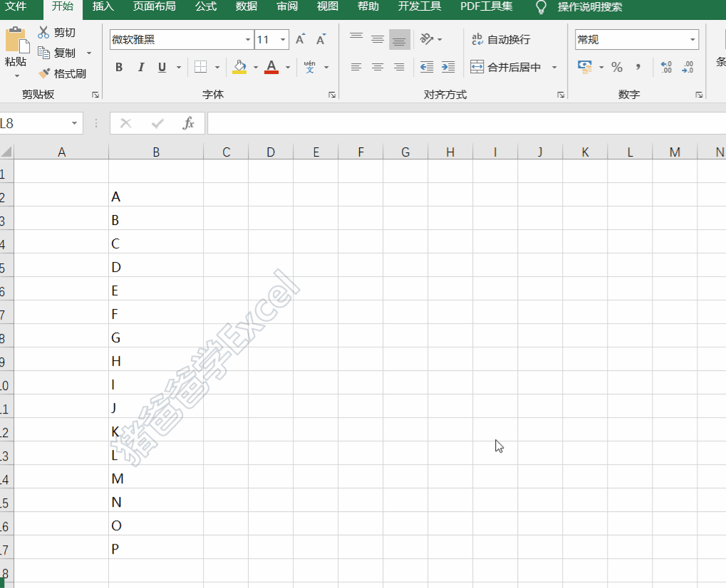Expand the Name Box dropdown
Image resolution: width=726 pixels, height=588 pixels.
tap(74, 123)
